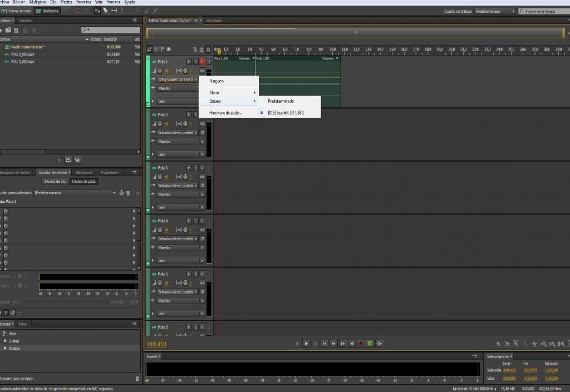This screenshot has height=392, width=570.
Task: Open the Espacio de trabajo Predeterminado dropdown
Action: [x=495, y=11]
